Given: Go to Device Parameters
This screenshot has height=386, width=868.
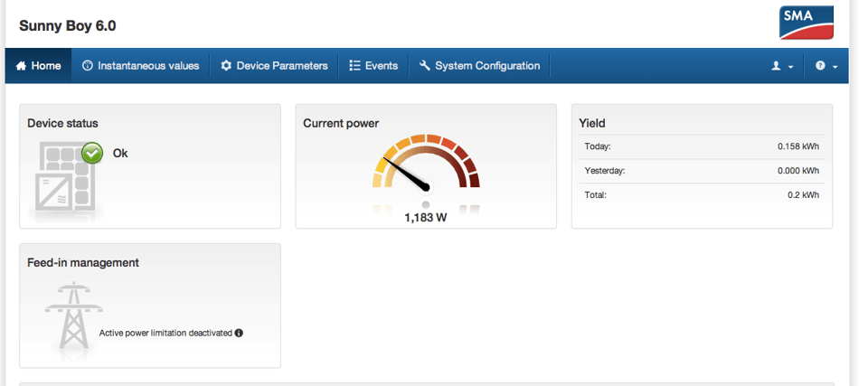Looking at the screenshot, I should click(274, 66).
